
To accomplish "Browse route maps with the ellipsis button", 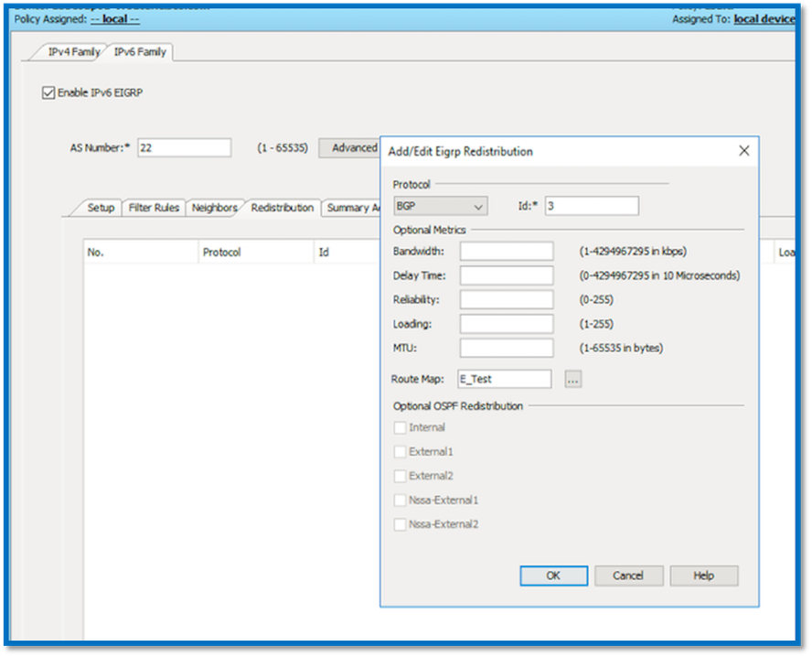I will [x=572, y=379].
